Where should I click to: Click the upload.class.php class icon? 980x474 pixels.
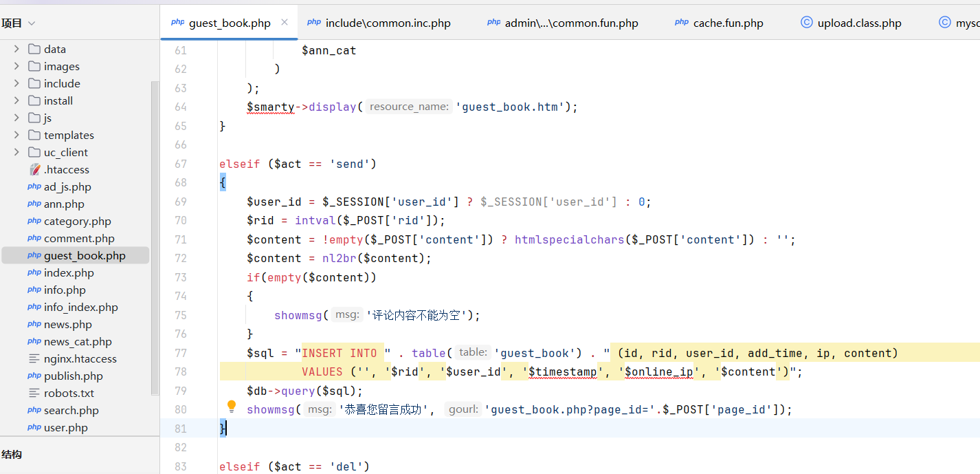(x=807, y=23)
